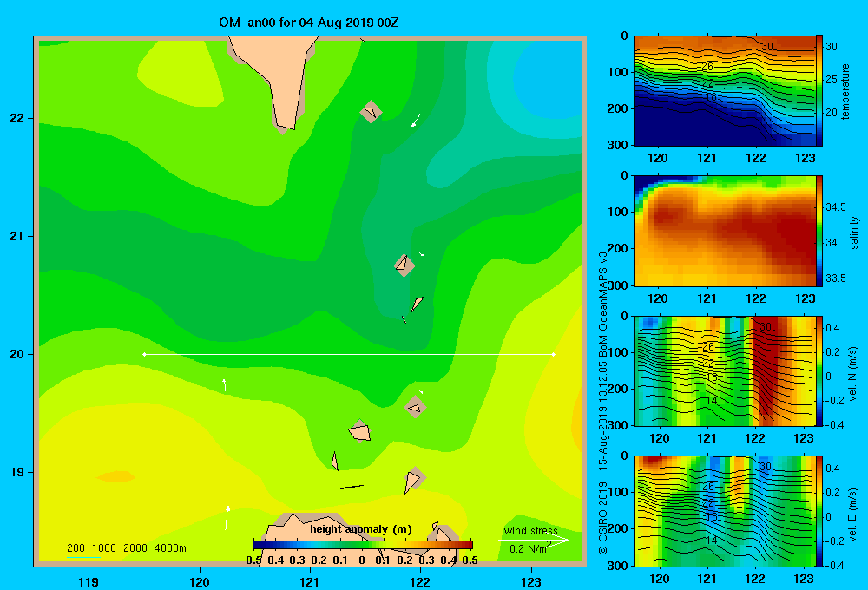Screen dimensions: 868x590
Task: Click the island near 122E, 18.9N
Action: coord(413,479)
